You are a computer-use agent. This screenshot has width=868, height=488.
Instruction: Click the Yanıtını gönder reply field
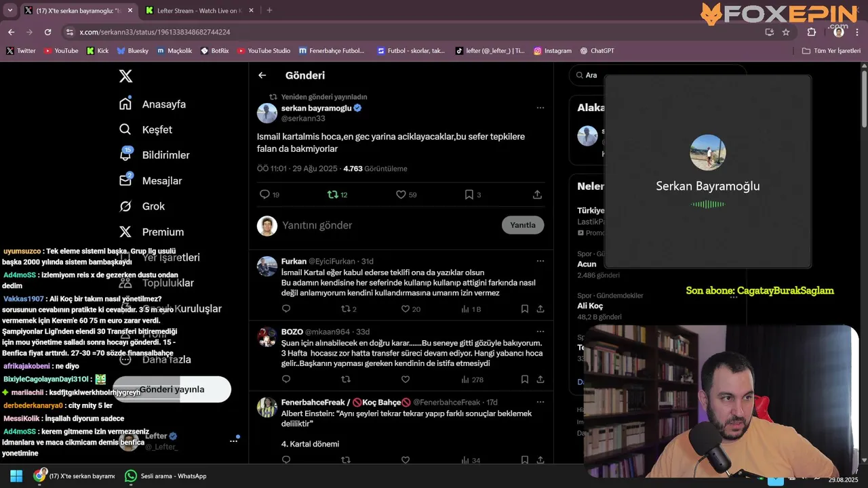[x=387, y=225]
